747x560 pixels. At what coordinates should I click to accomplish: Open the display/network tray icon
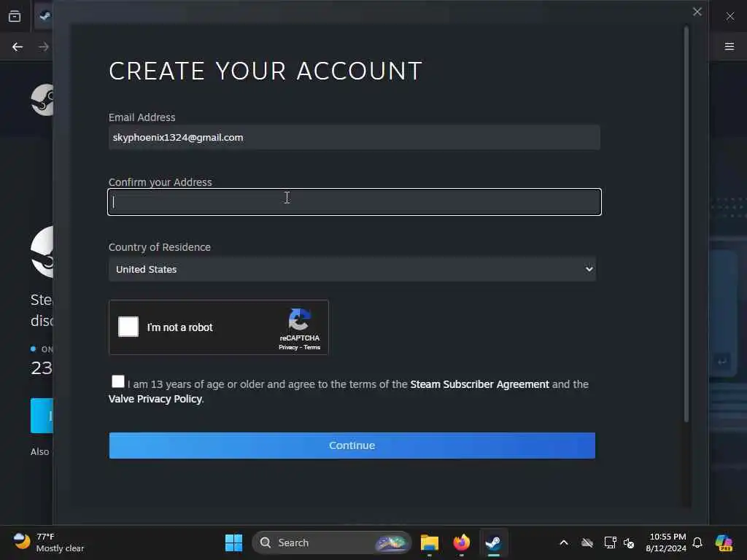tap(610, 542)
